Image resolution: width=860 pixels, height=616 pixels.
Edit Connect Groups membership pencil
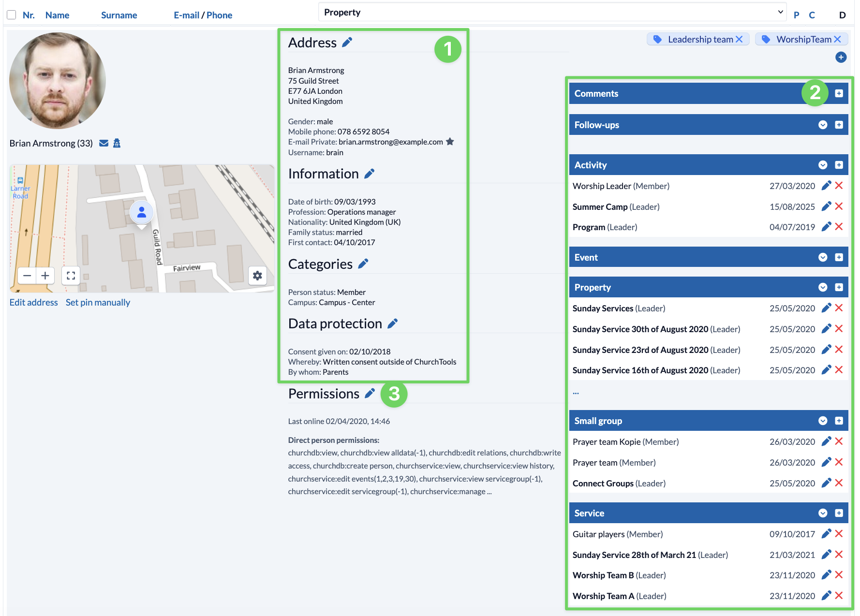pos(826,483)
